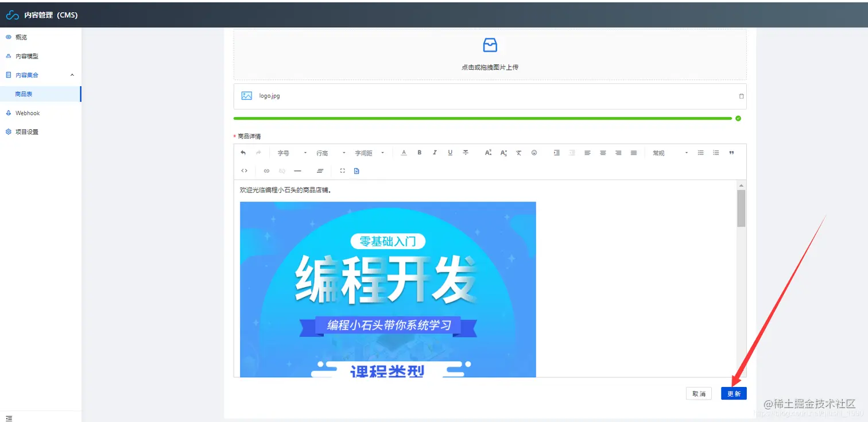Image resolution: width=868 pixels, height=422 pixels.
Task: Toggle bold formatting
Action: (419, 153)
